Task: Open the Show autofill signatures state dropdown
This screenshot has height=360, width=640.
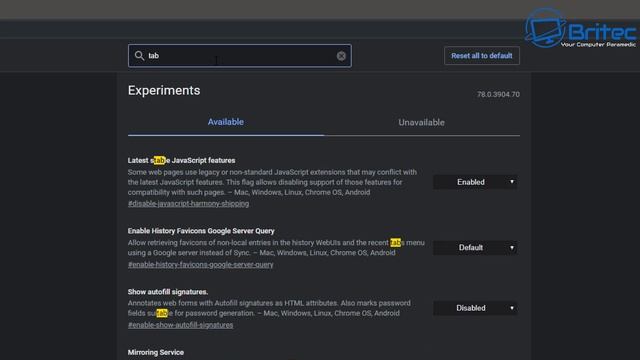Action: [475, 308]
